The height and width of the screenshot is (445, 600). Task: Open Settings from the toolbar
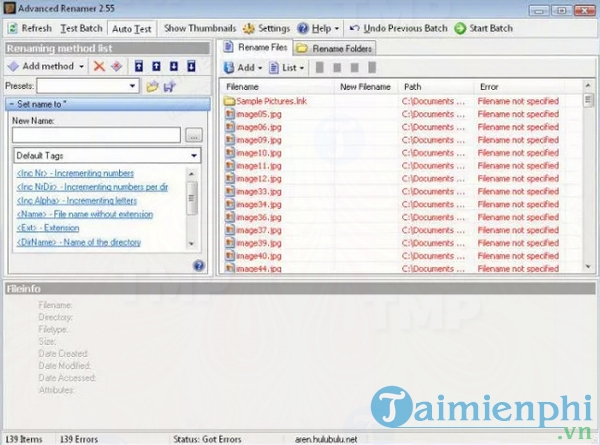pos(267,28)
